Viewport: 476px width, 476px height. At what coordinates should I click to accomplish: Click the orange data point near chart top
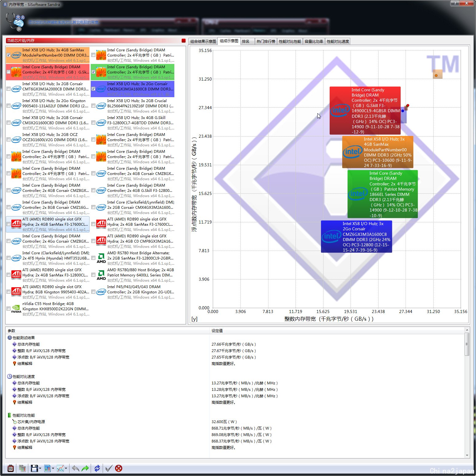(x=436, y=75)
